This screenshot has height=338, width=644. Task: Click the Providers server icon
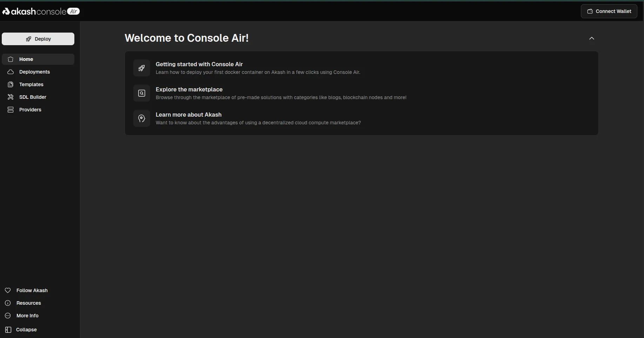pyautogui.click(x=11, y=110)
